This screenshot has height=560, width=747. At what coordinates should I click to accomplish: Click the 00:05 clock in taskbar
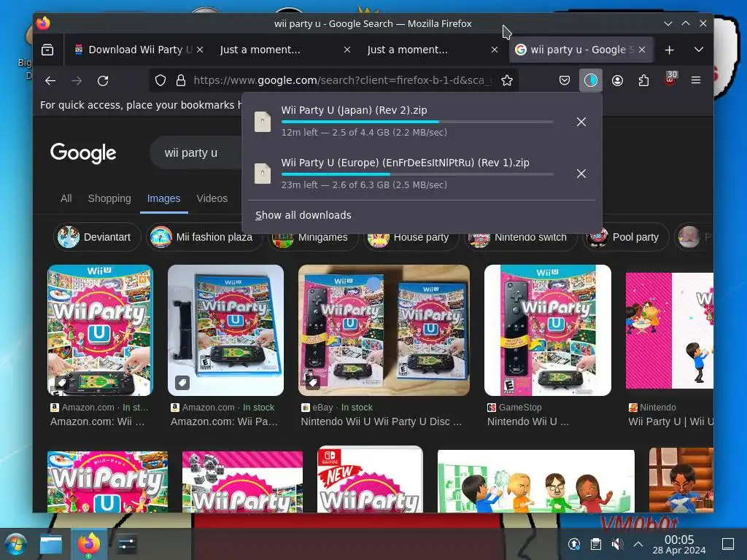679,544
